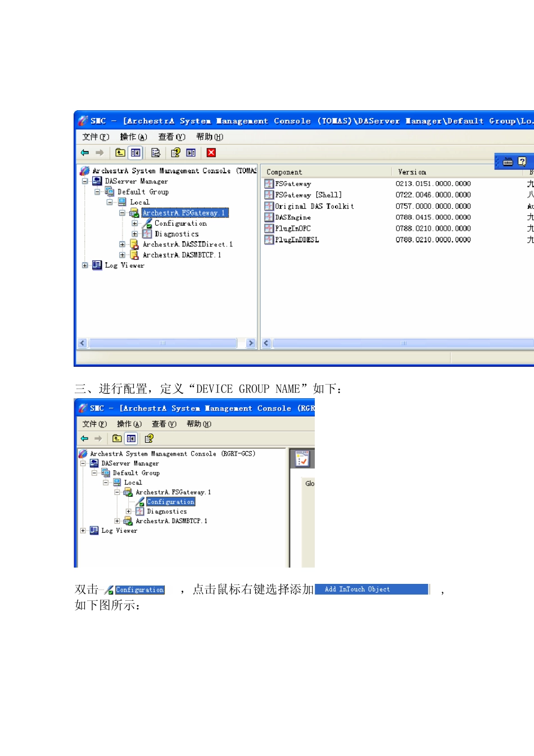This screenshot has height=756, width=534.
Task: Click tree pane scrollbar left arrow in TOMAS console
Action: [x=83, y=343]
